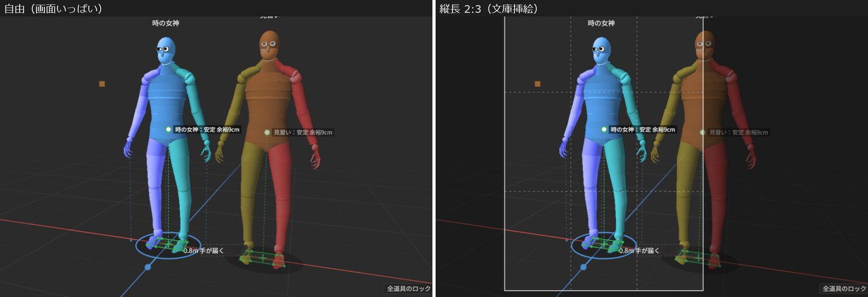
Task: Click 時の女神：安定 余裕9cm label in left panel
Action: coord(207,130)
